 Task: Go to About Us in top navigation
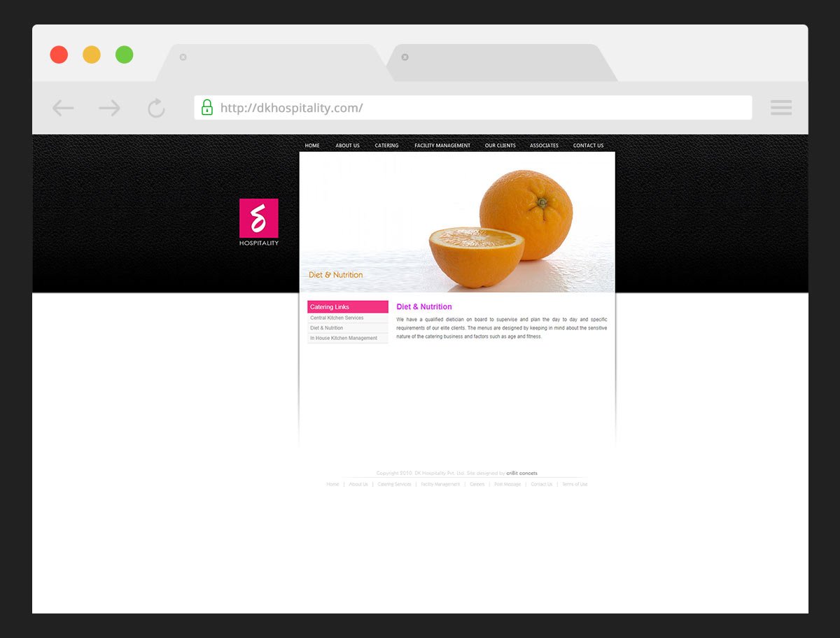click(347, 146)
